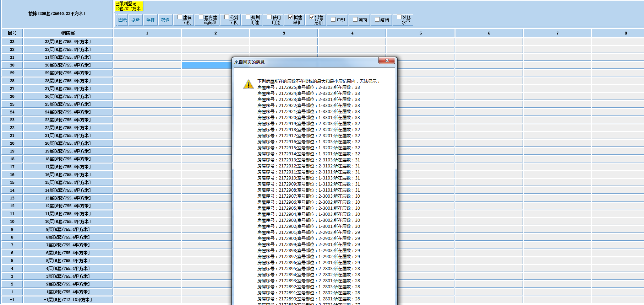Click column header 3
Viewport: 644px width, 305px height.
[284, 33]
